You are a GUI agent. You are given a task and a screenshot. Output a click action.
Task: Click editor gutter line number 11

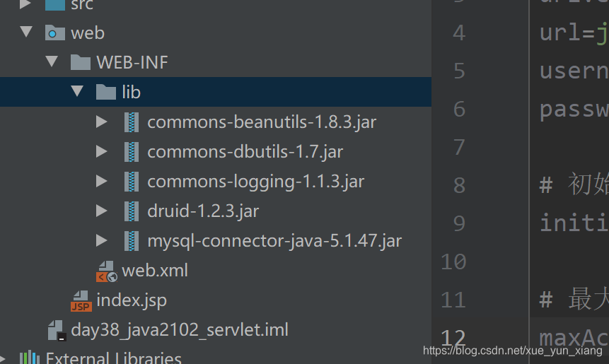(x=453, y=300)
